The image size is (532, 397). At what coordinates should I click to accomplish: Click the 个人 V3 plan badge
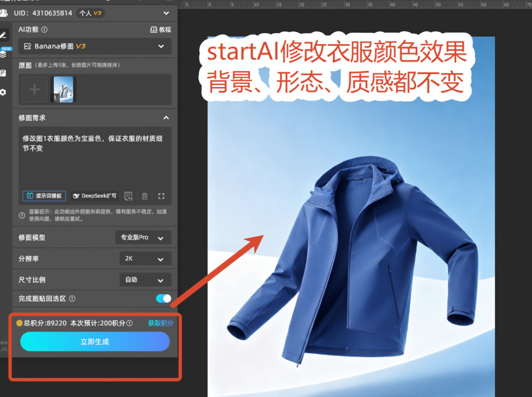(x=90, y=13)
